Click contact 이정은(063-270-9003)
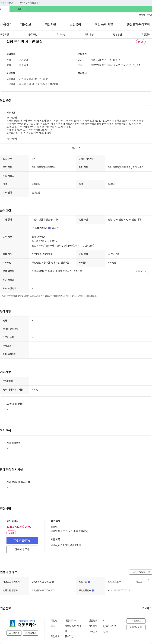This screenshot has height=644, width=152. tap(44, 590)
